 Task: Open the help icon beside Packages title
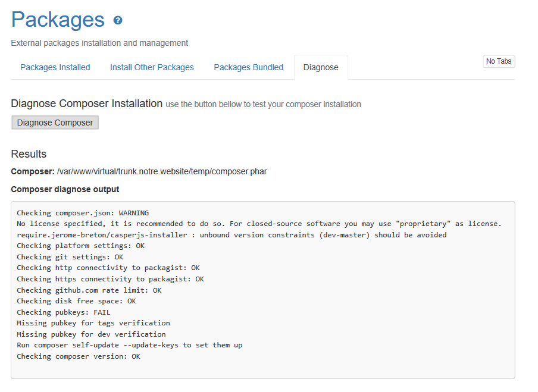click(x=118, y=21)
